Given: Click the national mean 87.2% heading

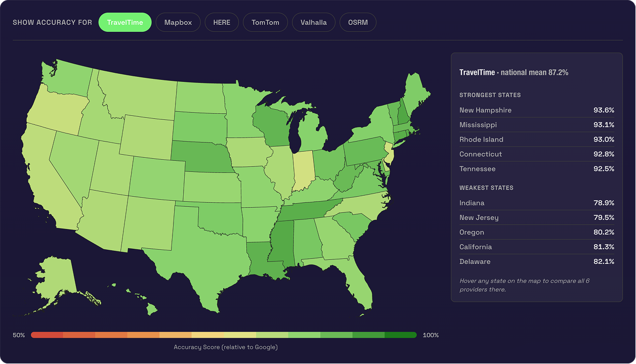Looking at the screenshot, I should click(x=514, y=72).
